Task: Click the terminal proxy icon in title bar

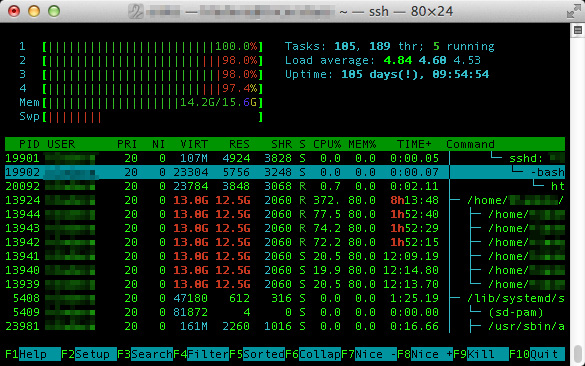Action: click(135, 11)
